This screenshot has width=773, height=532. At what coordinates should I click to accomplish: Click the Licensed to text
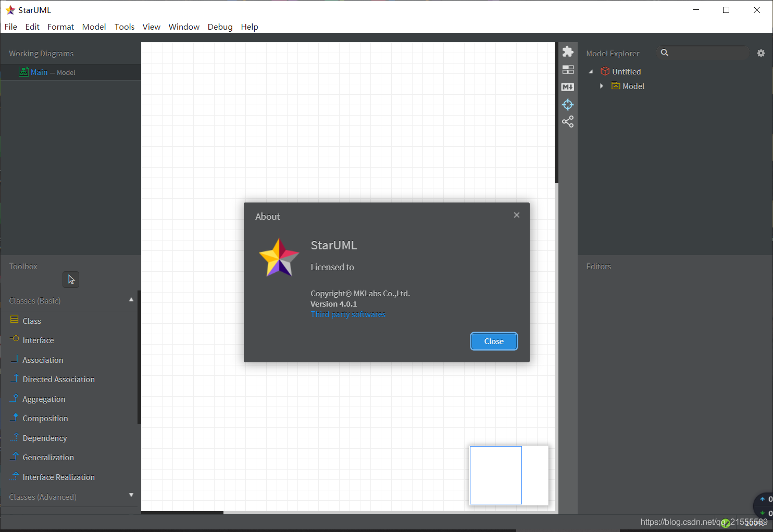pyautogui.click(x=332, y=267)
